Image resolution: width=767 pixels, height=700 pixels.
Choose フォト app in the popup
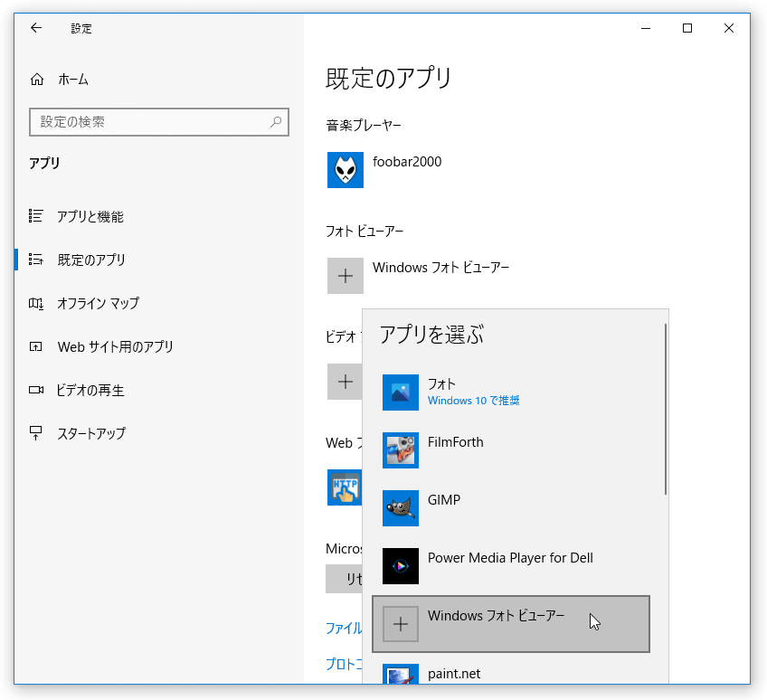[x=511, y=393]
